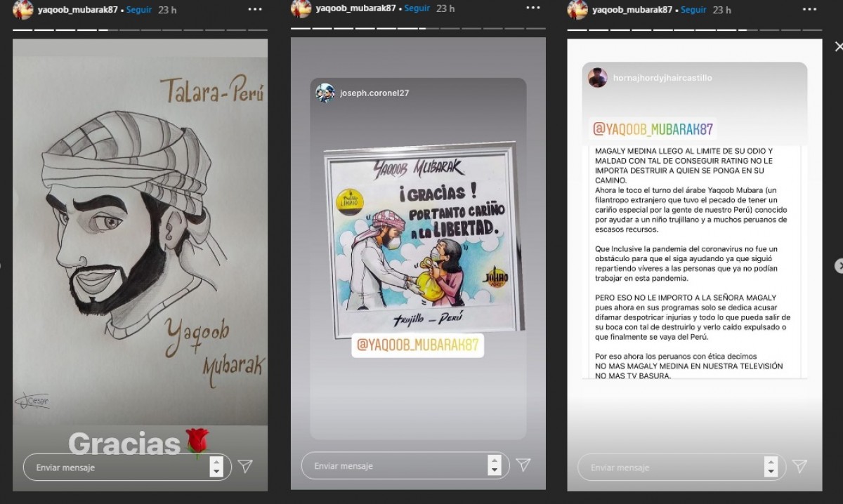Click paper-plane share icon in the Magaly Medina story
This screenshot has width=843, height=504.
click(x=799, y=466)
